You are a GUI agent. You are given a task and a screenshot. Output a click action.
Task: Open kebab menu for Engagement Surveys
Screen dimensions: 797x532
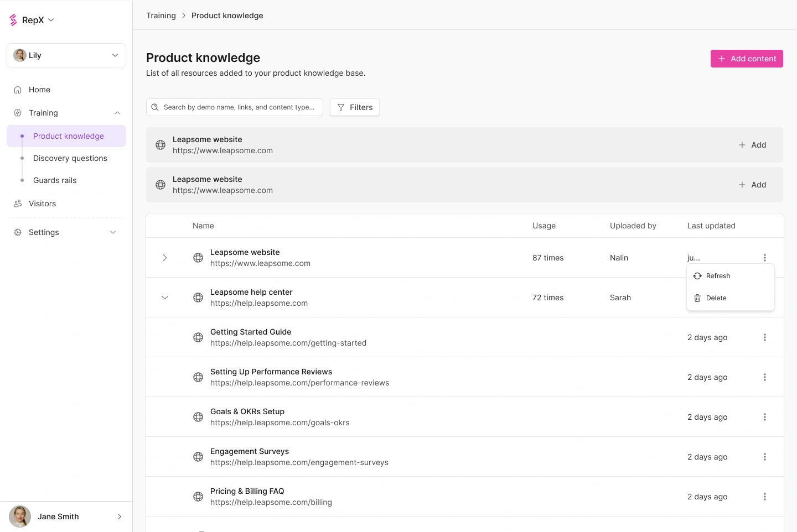[765, 457]
